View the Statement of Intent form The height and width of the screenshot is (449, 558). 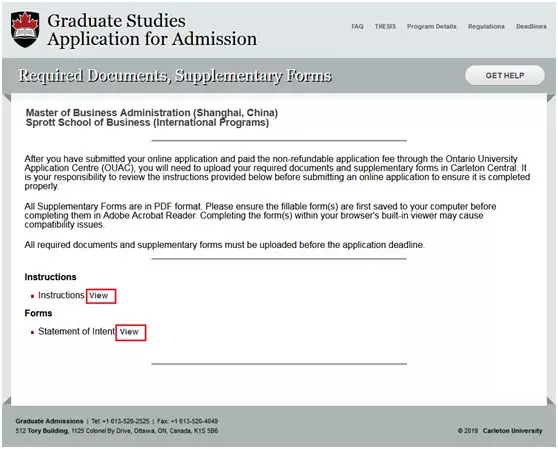pos(129,332)
